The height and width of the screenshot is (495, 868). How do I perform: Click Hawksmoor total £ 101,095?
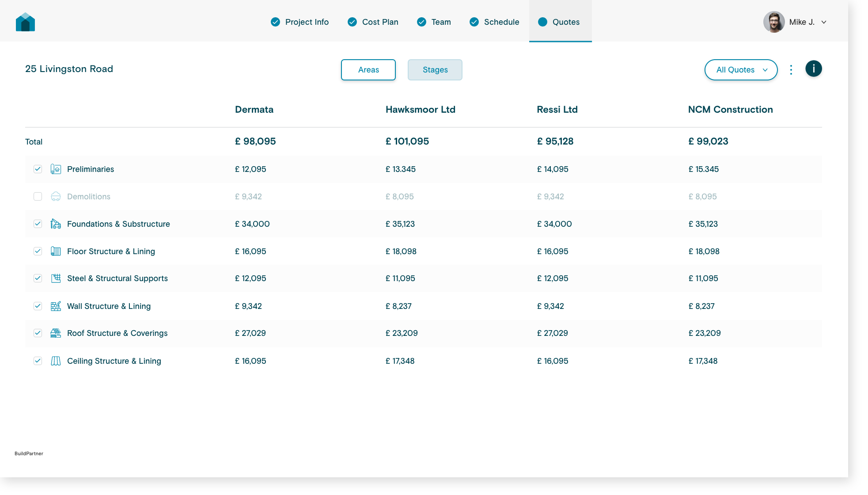click(407, 141)
